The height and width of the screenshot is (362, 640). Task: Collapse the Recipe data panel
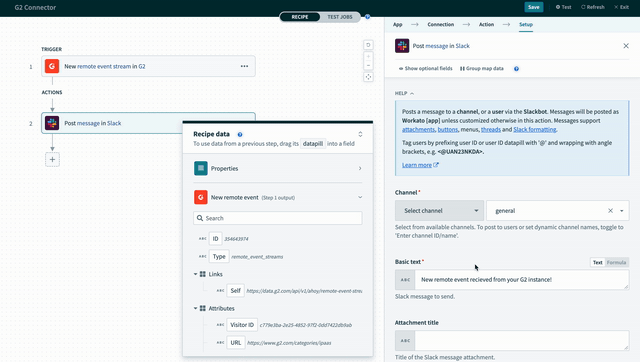point(360,134)
